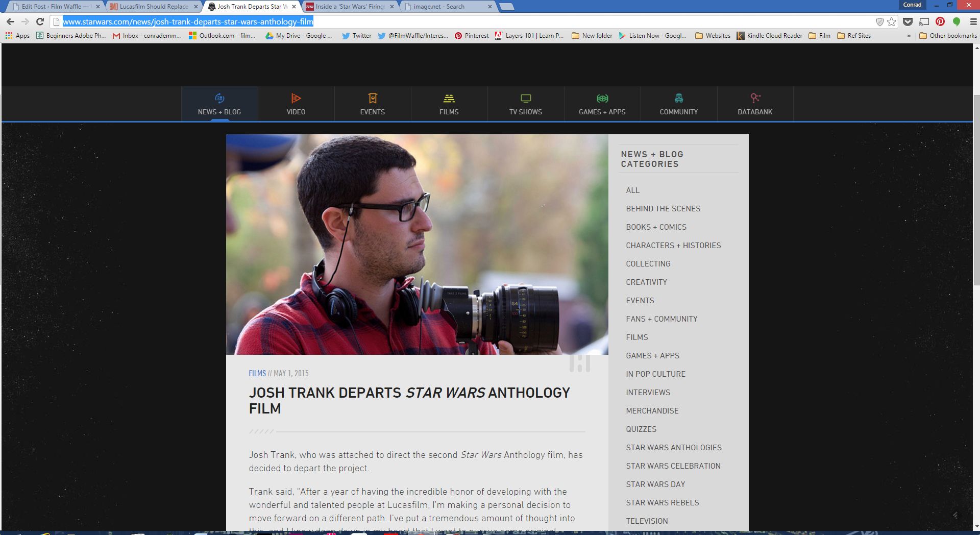
Task: Open the In Pop Culture category
Action: point(655,374)
